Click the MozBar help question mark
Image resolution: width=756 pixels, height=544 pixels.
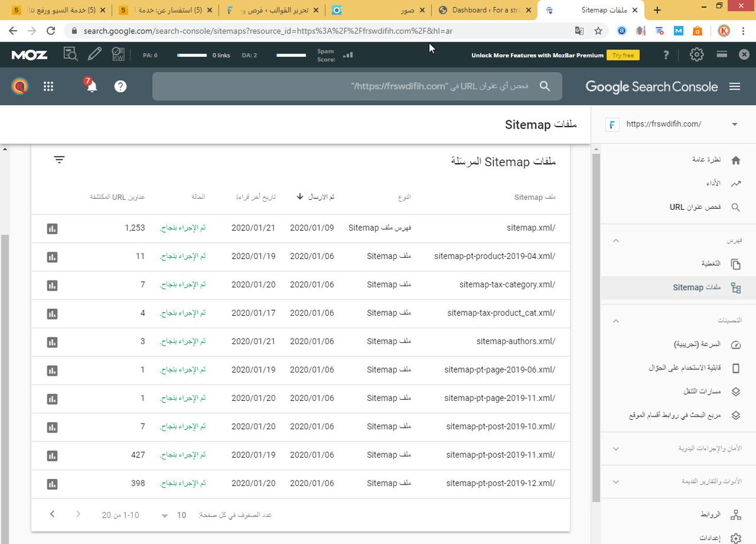coord(666,55)
